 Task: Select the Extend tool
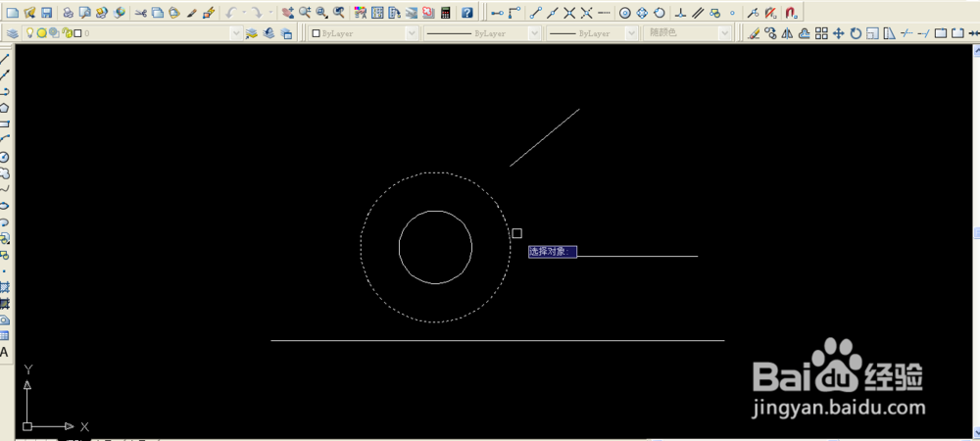coord(923,33)
